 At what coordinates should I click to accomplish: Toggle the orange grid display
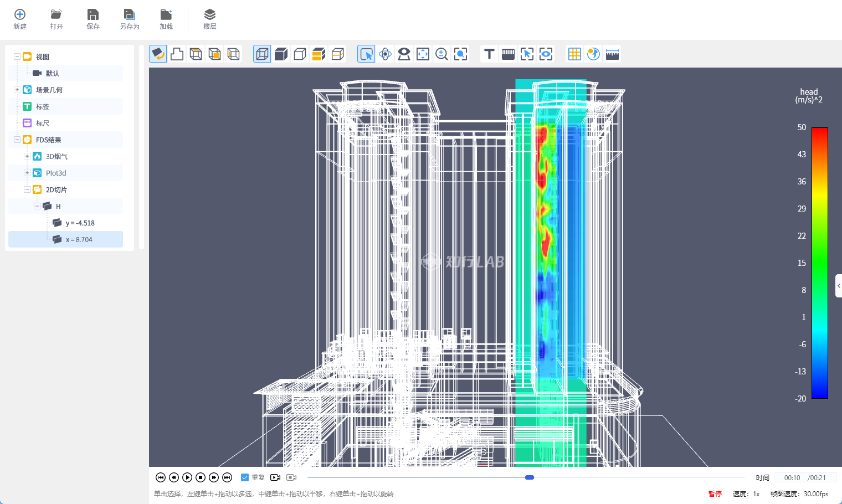pyautogui.click(x=574, y=54)
